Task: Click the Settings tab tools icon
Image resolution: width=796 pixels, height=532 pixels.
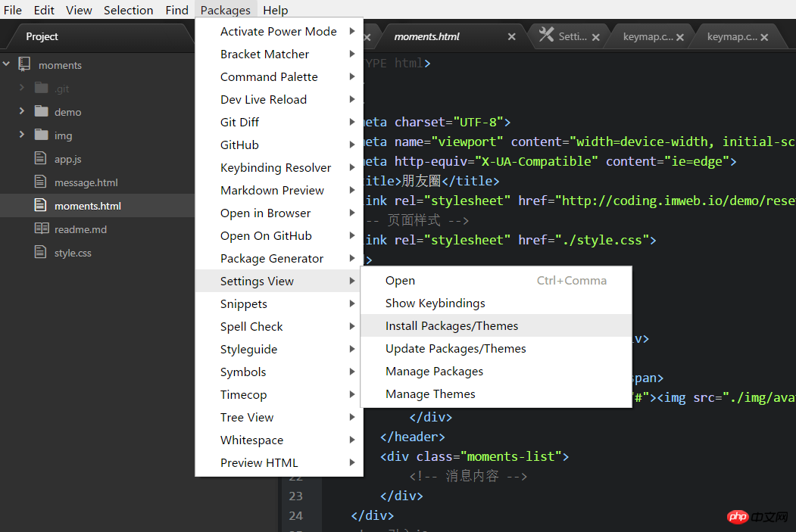Action: point(546,35)
